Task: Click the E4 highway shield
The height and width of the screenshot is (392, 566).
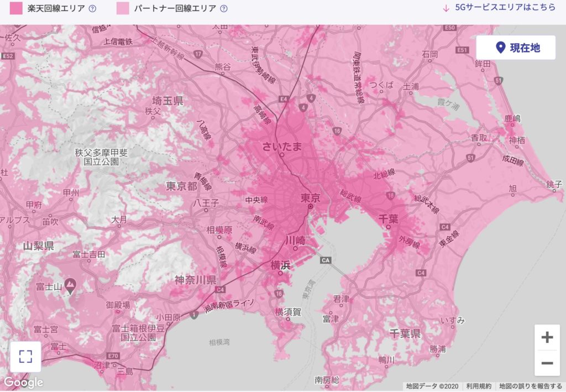Action: (284, 99)
